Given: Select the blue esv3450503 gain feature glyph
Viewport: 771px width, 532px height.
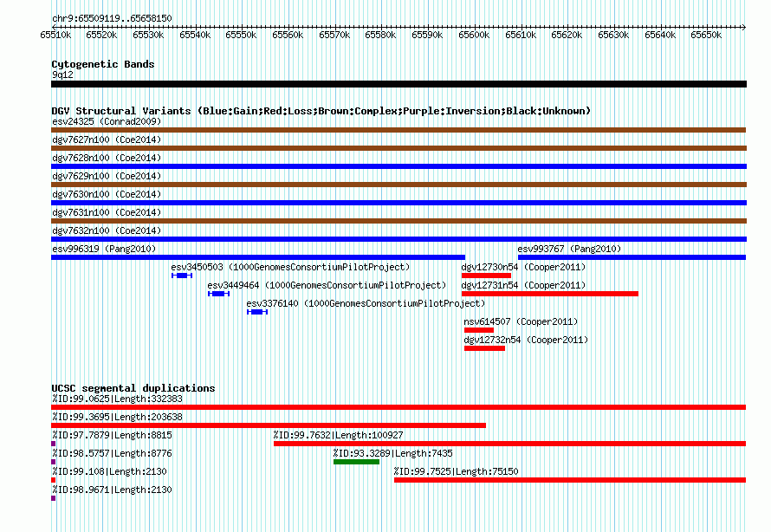Looking at the screenshot, I should (x=182, y=276).
